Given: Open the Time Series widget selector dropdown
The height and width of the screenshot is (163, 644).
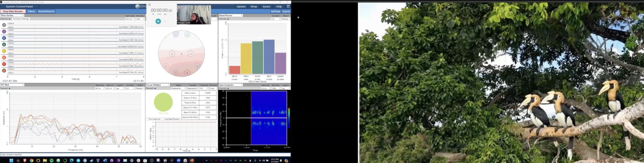Looking at the screenshot, I should coord(12,16).
